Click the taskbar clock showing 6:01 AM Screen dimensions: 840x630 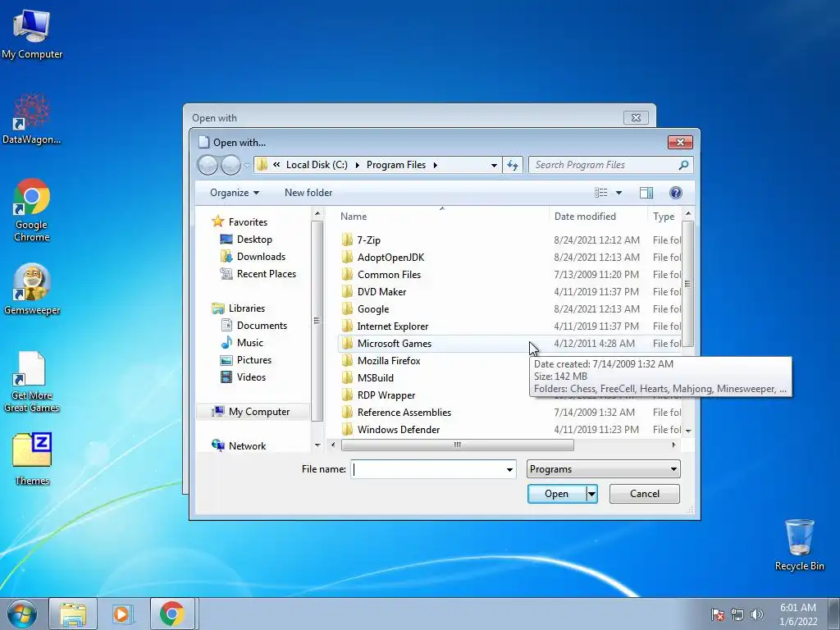tap(798, 614)
